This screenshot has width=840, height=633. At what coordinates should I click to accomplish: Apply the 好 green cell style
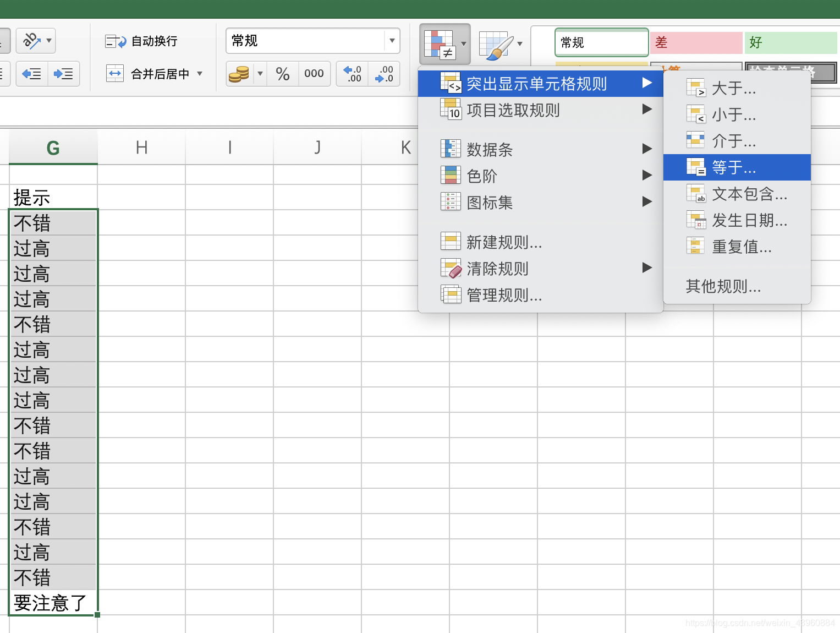[x=790, y=42]
